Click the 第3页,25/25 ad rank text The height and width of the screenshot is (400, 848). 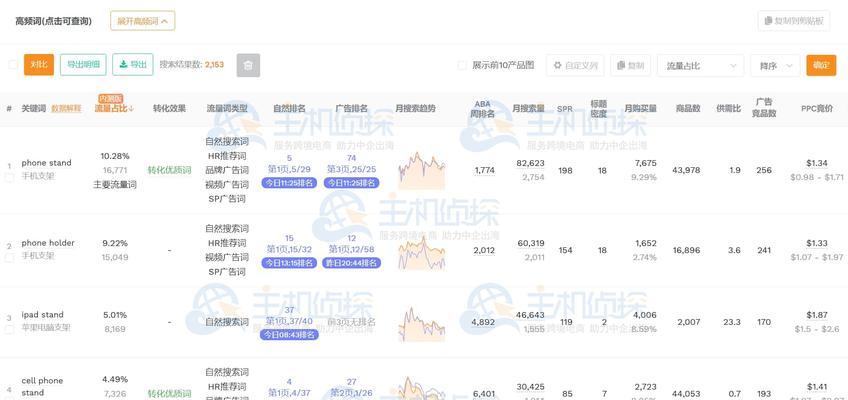(352, 169)
